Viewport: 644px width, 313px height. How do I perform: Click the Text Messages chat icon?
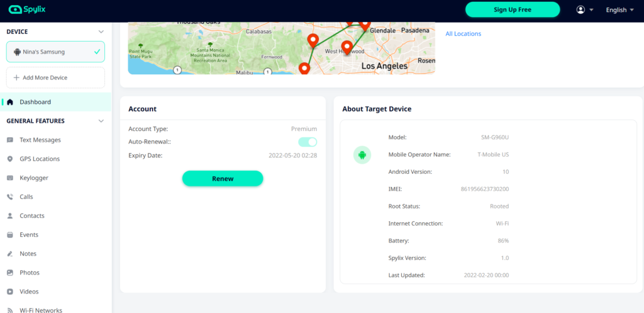[10, 140]
